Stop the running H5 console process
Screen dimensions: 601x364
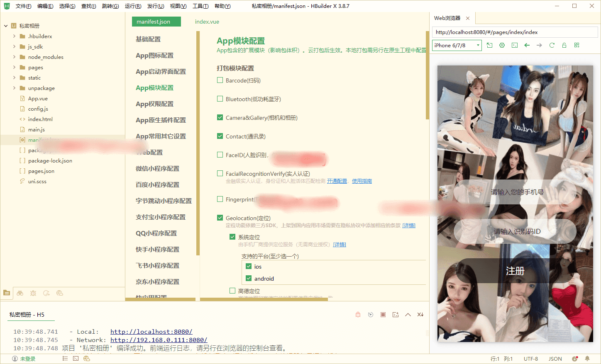coord(383,315)
